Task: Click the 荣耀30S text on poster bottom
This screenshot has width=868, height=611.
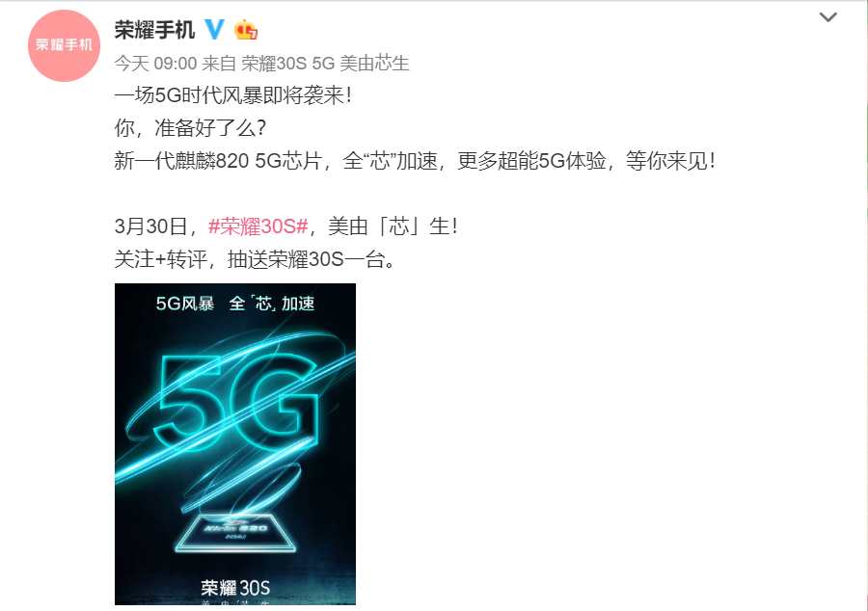Action: coord(235,587)
